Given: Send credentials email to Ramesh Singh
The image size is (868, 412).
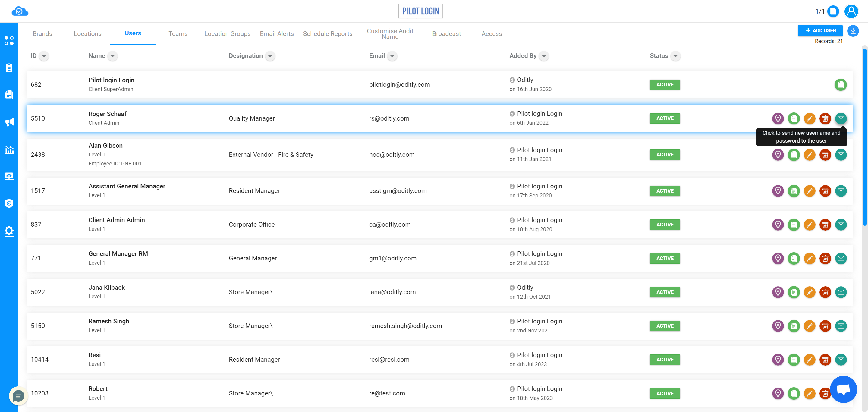Looking at the screenshot, I should [x=841, y=326].
